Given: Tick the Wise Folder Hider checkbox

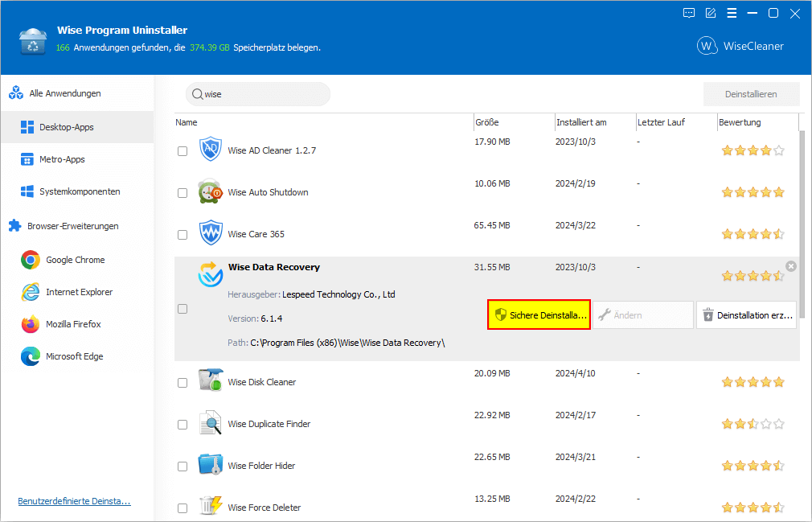Looking at the screenshot, I should pos(182,467).
